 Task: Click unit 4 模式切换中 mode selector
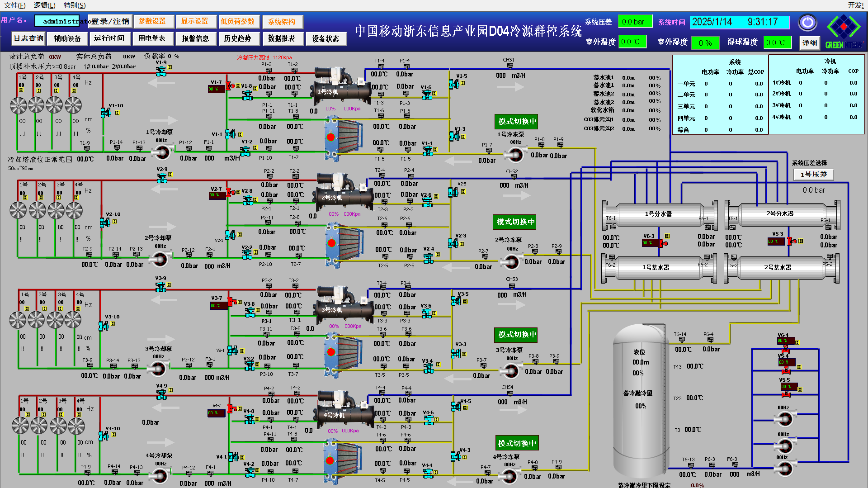(516, 443)
